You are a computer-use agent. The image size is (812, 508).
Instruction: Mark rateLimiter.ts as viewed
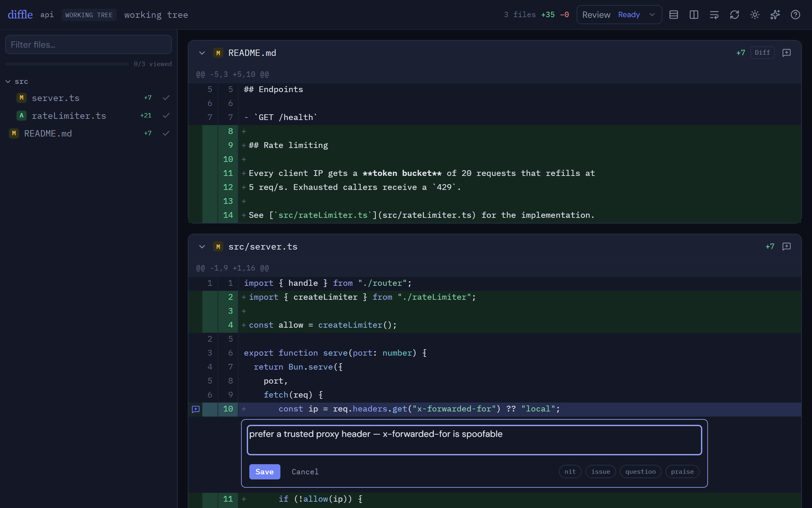[x=166, y=116]
